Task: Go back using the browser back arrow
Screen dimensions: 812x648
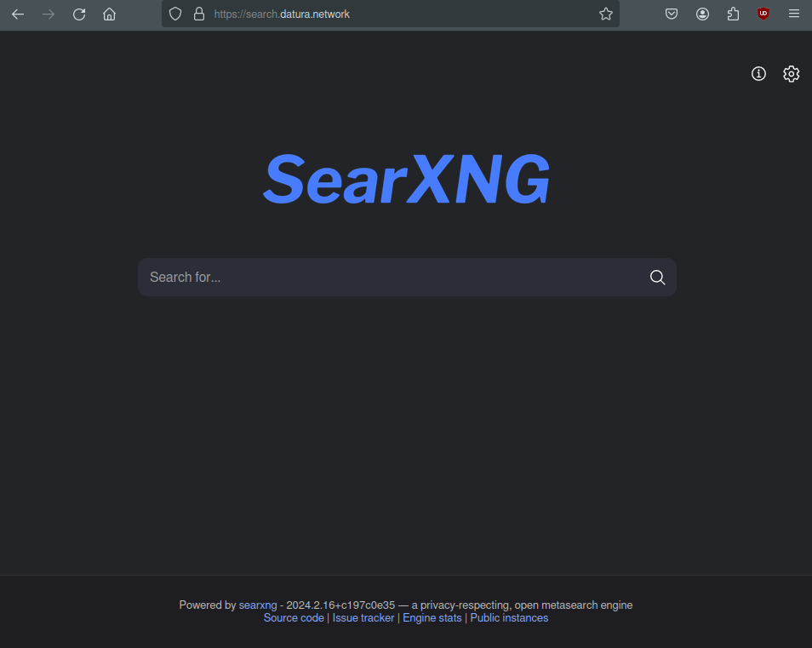Action: click(18, 14)
